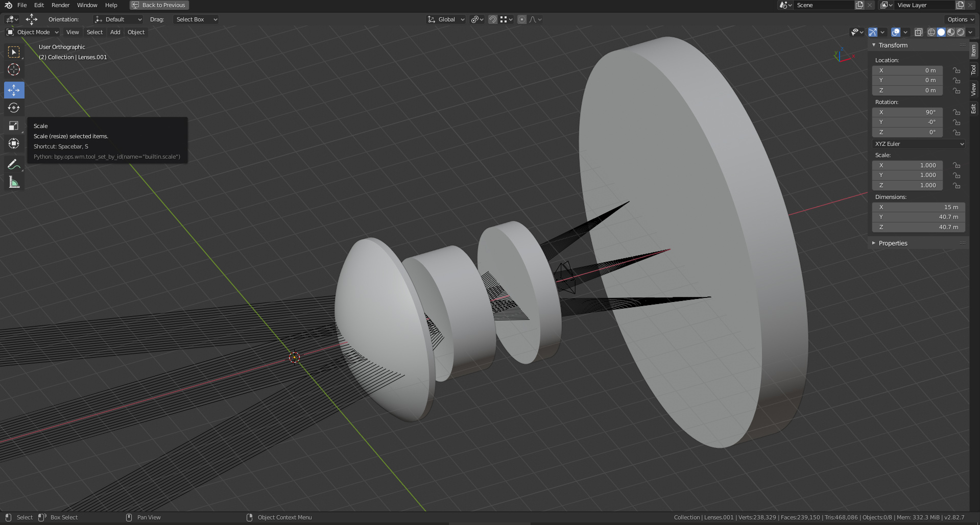980x525 pixels.
Task: Toggle X-Ray viewport display
Action: tap(918, 32)
